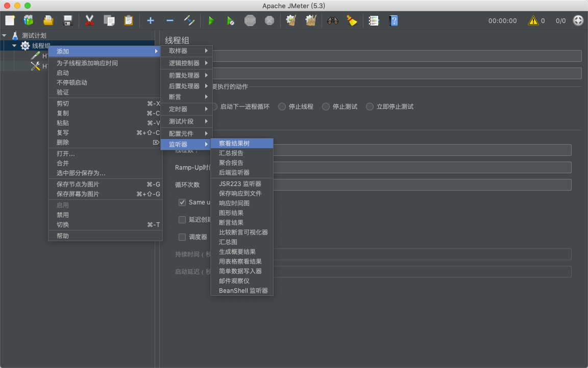588x368 pixels.
Task: Choose 察看结果树 listener
Action: click(242, 144)
